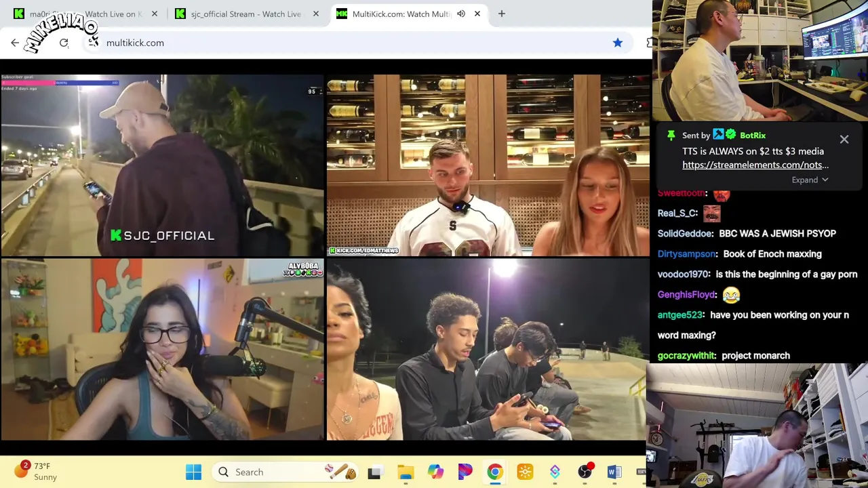Click the Alyboba overlay badge
The image size is (868, 488).
pyautogui.click(x=303, y=270)
